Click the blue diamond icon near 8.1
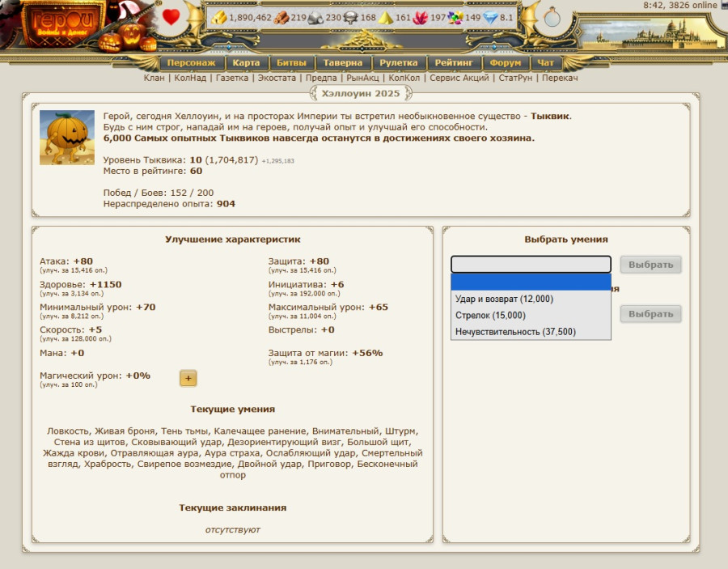 point(490,17)
